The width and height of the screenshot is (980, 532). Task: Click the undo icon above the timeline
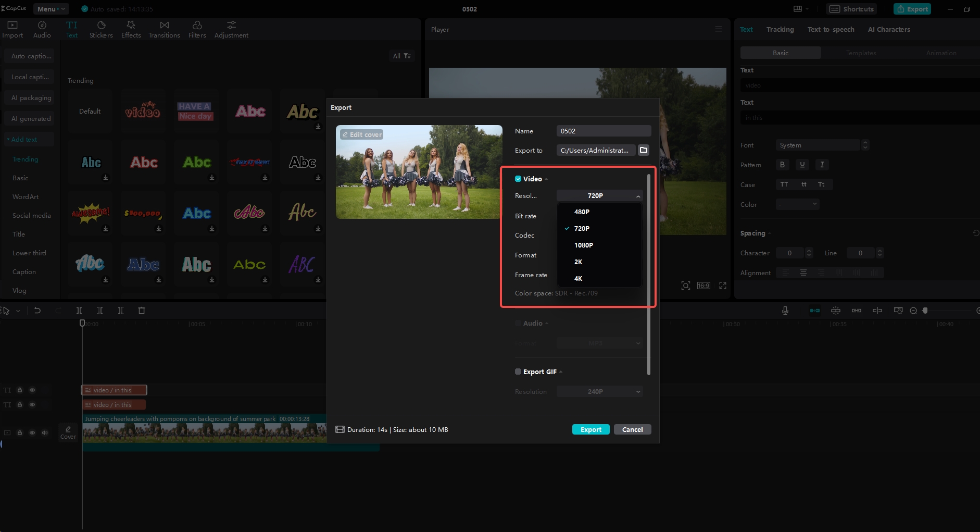click(37, 310)
